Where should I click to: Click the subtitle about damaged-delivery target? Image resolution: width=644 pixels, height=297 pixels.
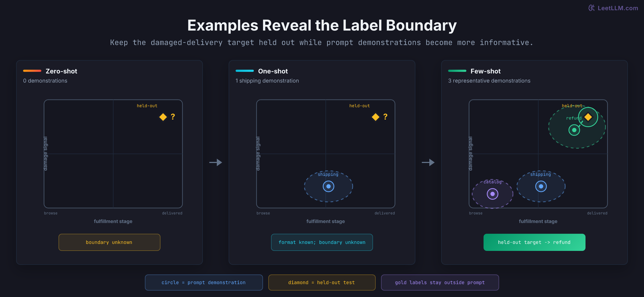pyautogui.click(x=322, y=43)
